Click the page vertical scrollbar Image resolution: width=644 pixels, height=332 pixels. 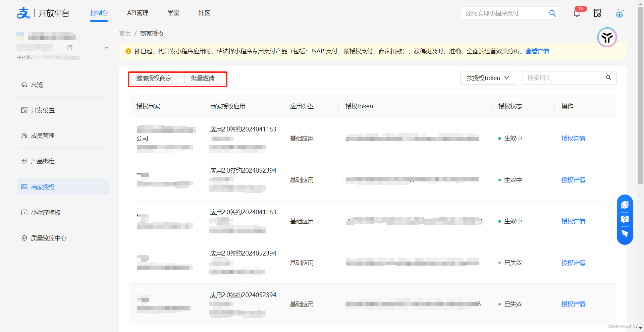[640, 96]
